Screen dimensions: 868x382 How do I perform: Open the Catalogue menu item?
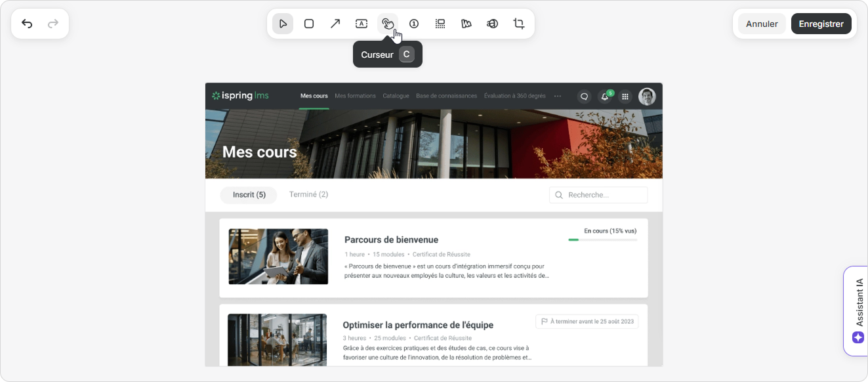click(x=396, y=96)
